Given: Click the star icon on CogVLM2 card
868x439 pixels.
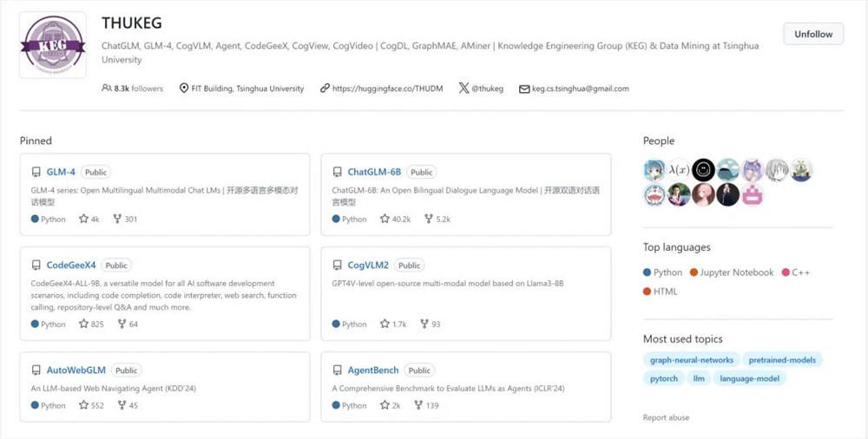Looking at the screenshot, I should tap(385, 324).
